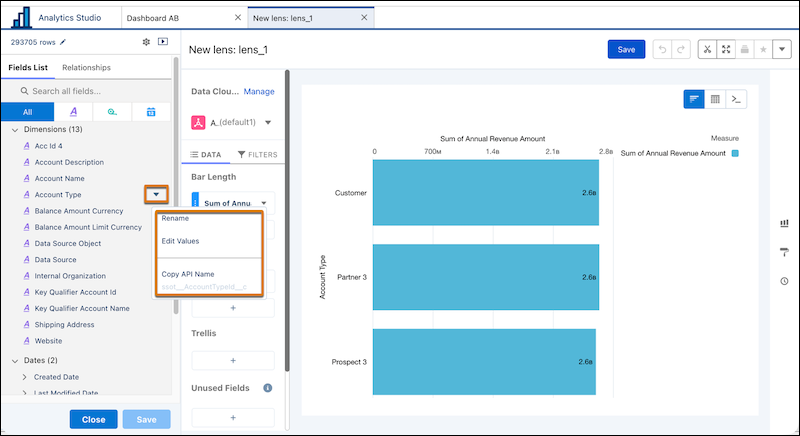Undo the last lens change
800x436 pixels.
[x=662, y=49]
